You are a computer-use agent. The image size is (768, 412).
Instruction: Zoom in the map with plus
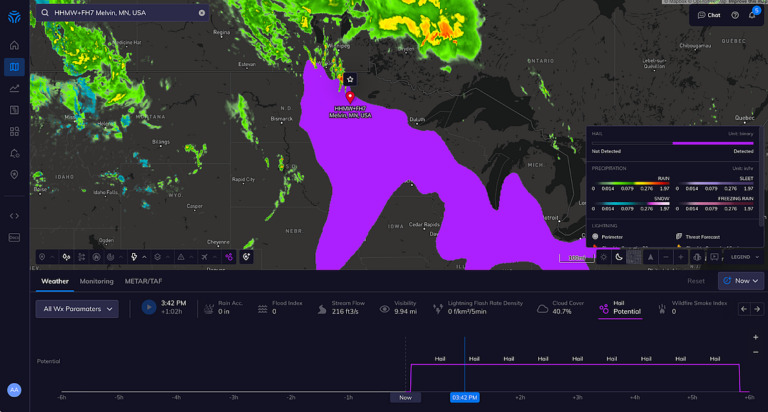pyautogui.click(x=681, y=257)
